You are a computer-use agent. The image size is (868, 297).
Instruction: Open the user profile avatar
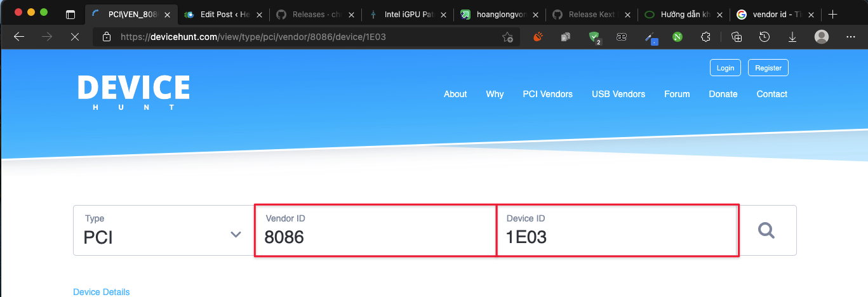822,37
